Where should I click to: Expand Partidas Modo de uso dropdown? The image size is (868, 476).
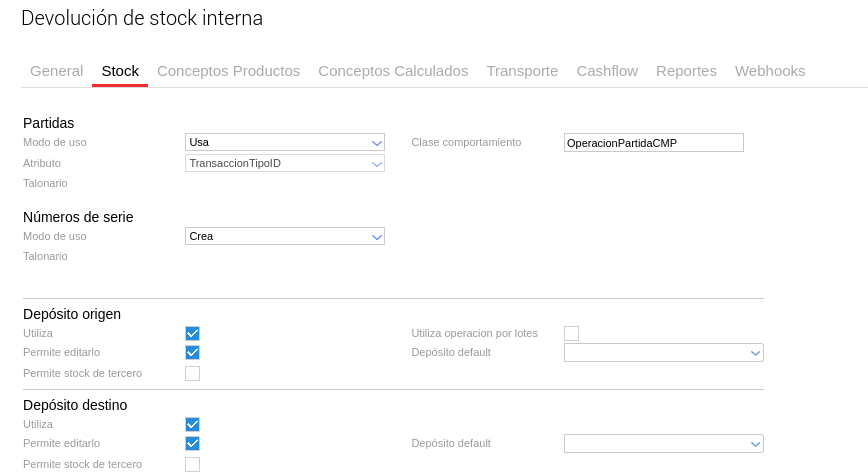coord(285,142)
